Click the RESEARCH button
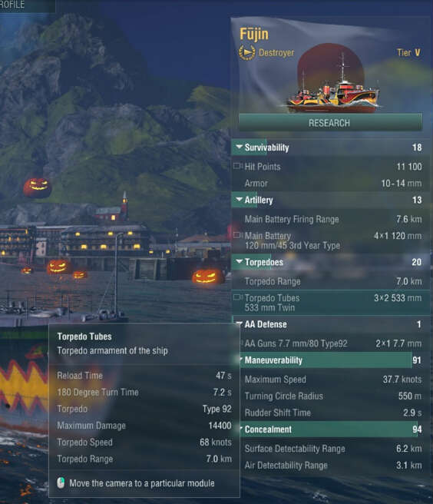The width and height of the screenshot is (433, 504). point(330,122)
